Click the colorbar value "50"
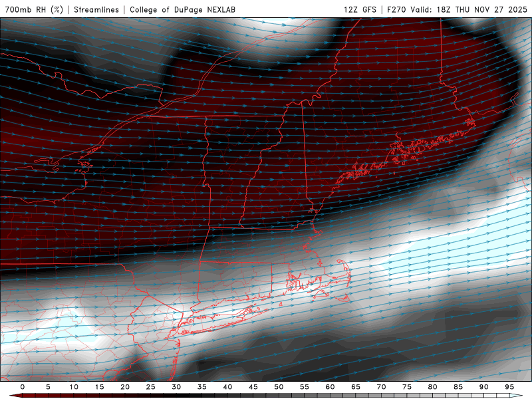532x399 pixels. [279, 387]
